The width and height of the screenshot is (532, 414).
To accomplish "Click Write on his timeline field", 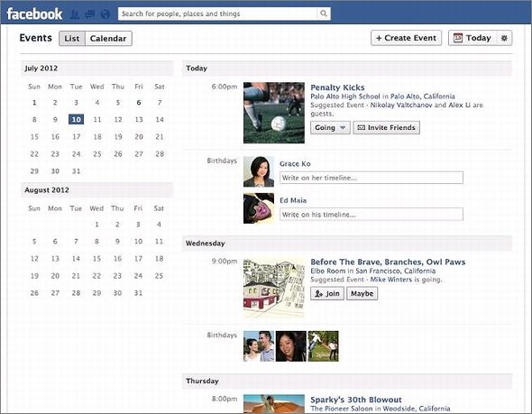I will point(371,215).
